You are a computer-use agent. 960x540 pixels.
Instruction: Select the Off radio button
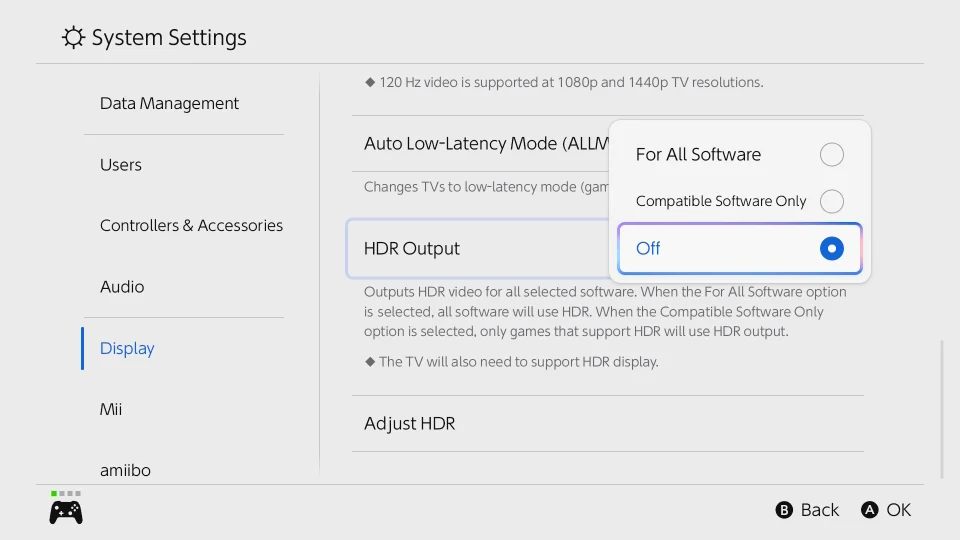[831, 249]
